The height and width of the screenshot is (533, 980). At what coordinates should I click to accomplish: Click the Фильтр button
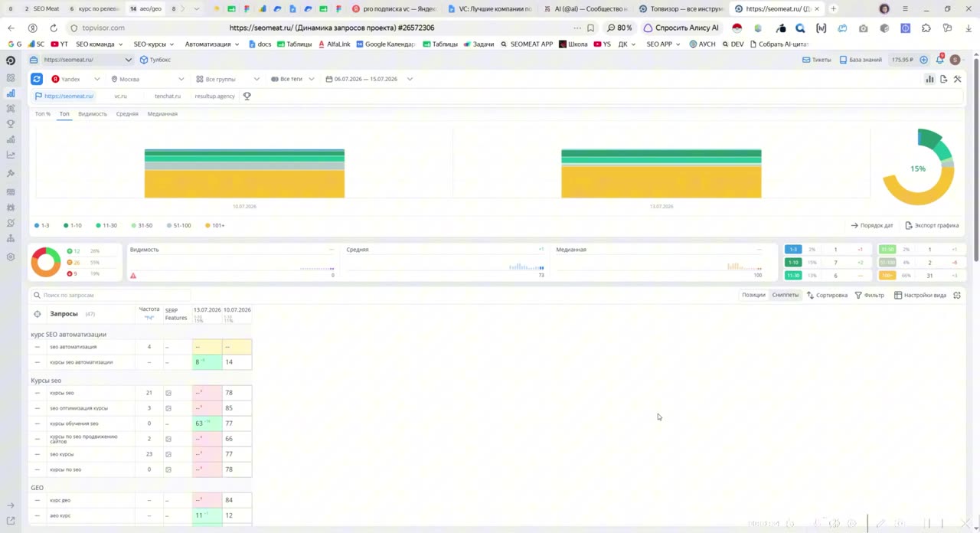pos(870,296)
